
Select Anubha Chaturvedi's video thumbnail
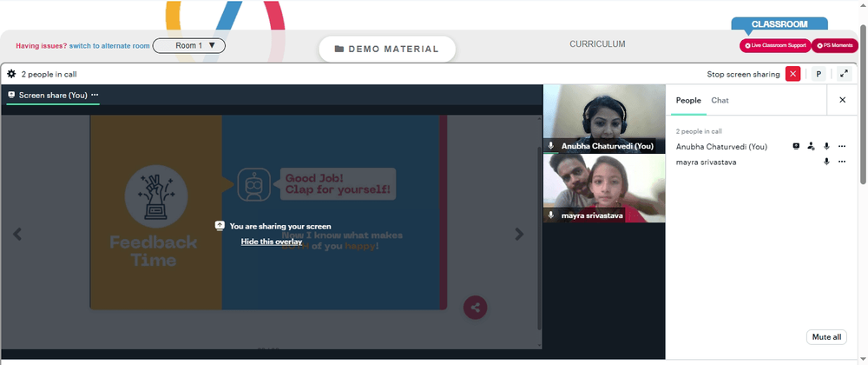[604, 118]
